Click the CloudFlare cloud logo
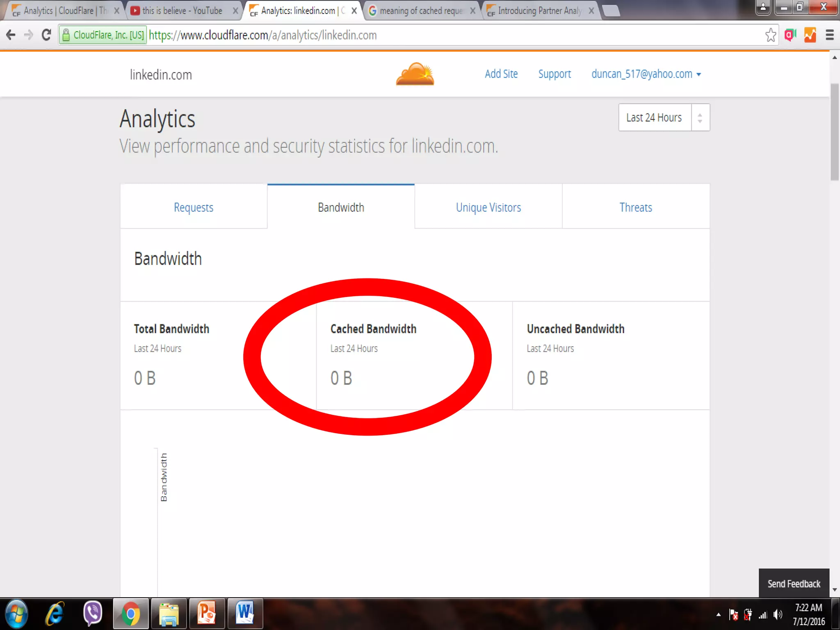 [x=415, y=74]
